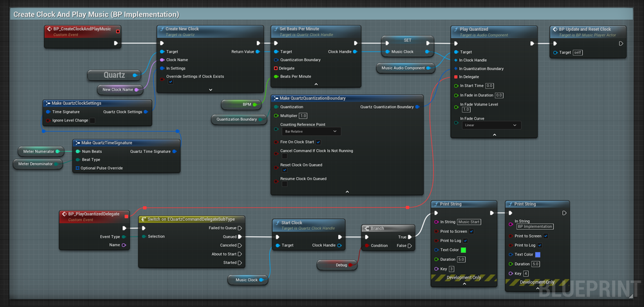Click the Branch True exec pin
The height and width of the screenshot is (307, 644).
point(411,237)
